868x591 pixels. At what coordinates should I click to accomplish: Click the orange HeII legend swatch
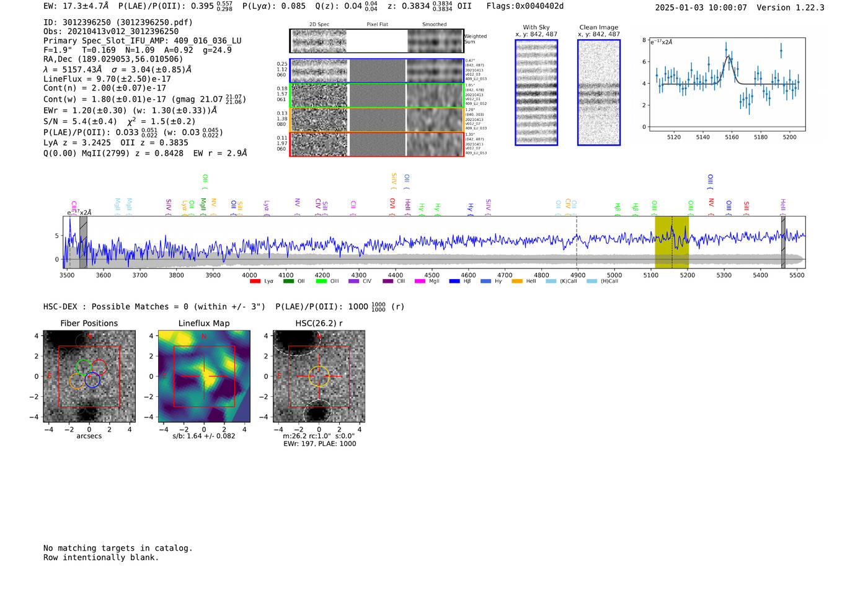tap(517, 282)
